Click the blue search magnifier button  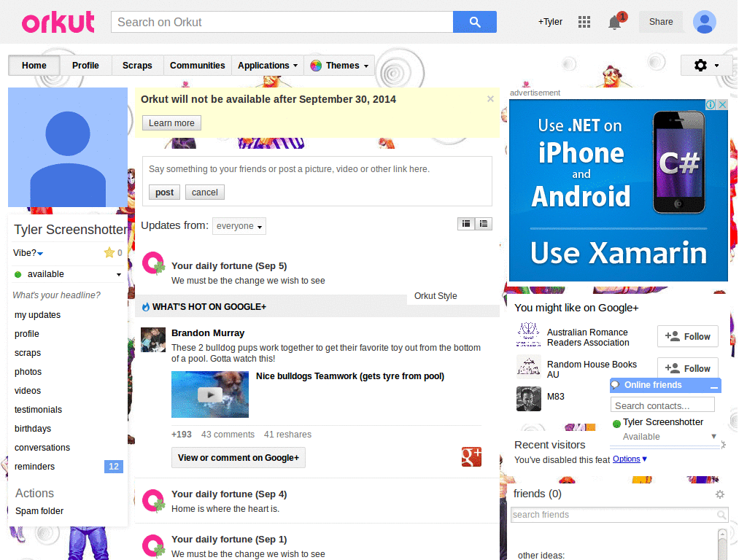pyautogui.click(x=474, y=22)
